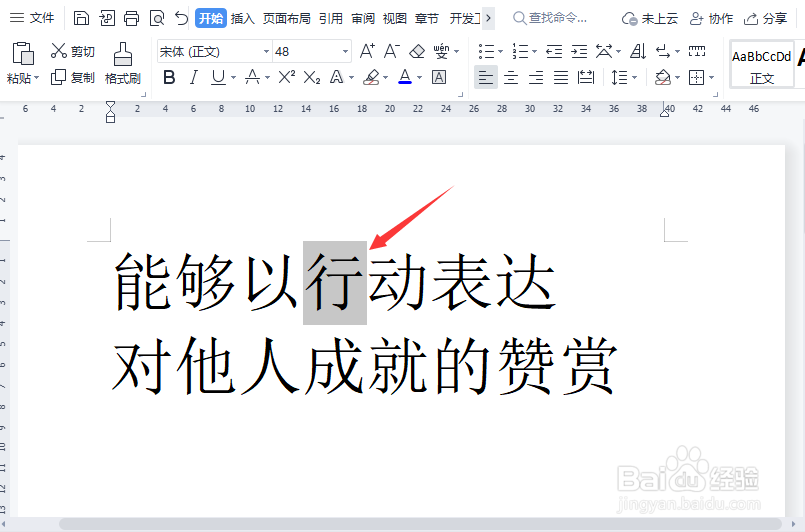Click the Undo arrow icon
The height and width of the screenshot is (532, 805).
tap(181, 18)
